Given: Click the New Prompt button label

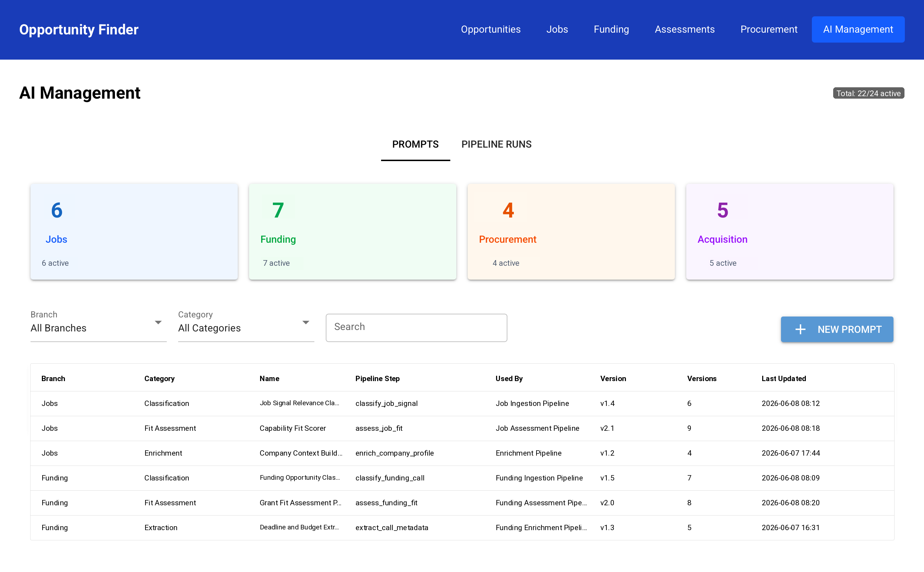Looking at the screenshot, I should click(849, 330).
